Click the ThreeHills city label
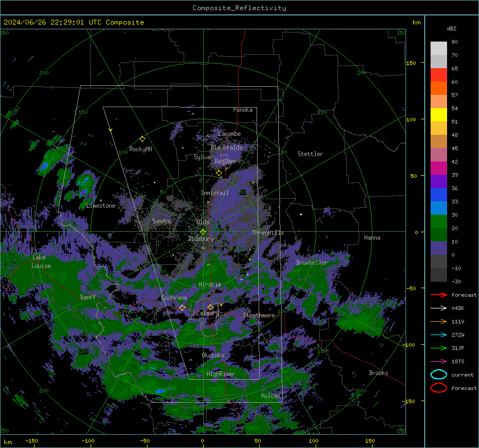This screenshot has height=448, width=479. click(268, 233)
